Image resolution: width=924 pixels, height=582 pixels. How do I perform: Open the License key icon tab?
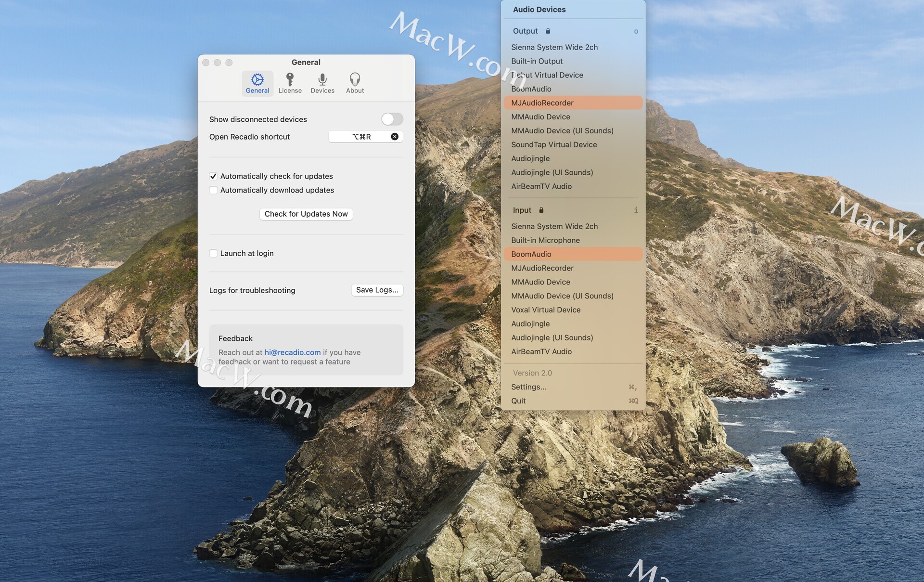coord(290,79)
